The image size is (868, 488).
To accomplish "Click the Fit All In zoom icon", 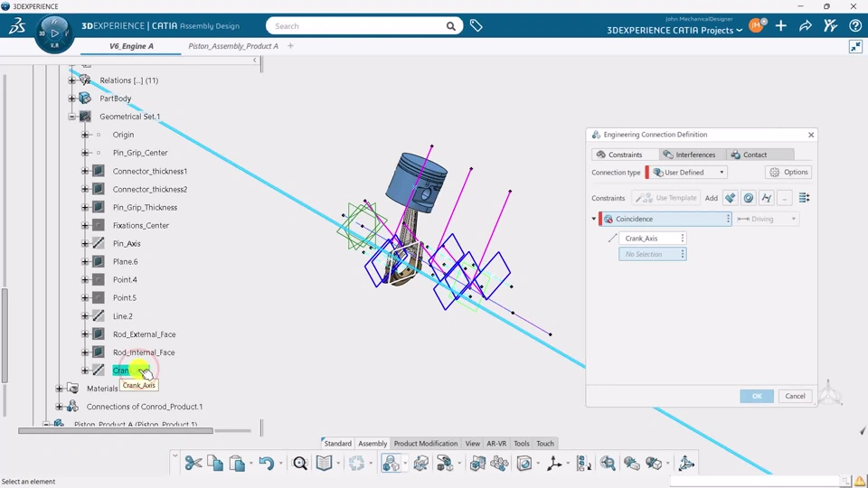I will coord(608,463).
